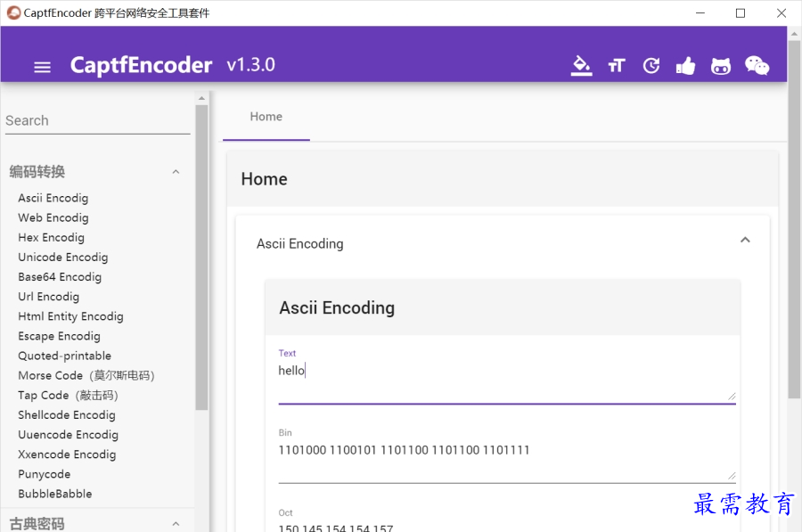Open Unicode Encodig in sidebar
Image resolution: width=802 pixels, height=532 pixels.
click(63, 258)
